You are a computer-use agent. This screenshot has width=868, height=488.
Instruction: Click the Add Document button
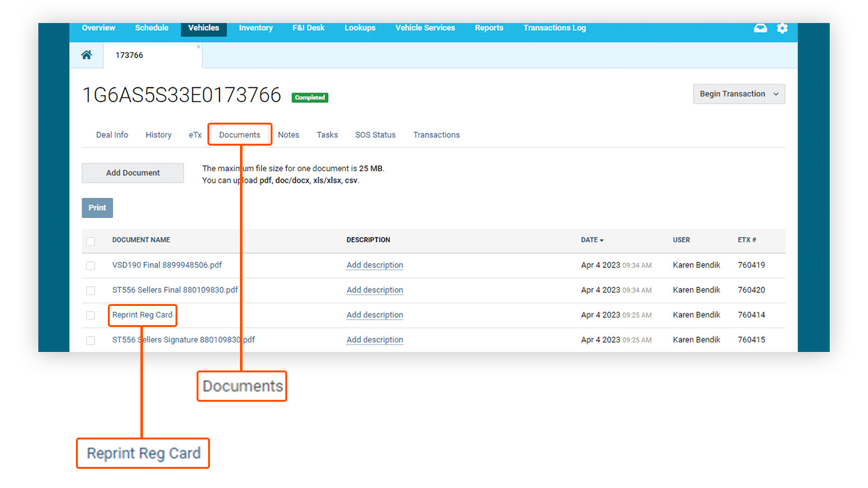[133, 173]
